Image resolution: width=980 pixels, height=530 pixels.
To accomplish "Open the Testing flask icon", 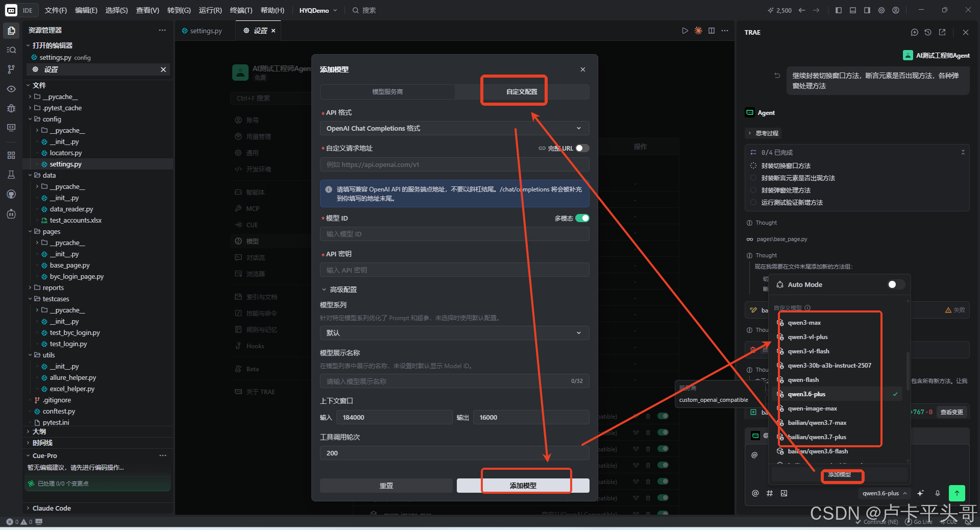I will click(x=11, y=175).
